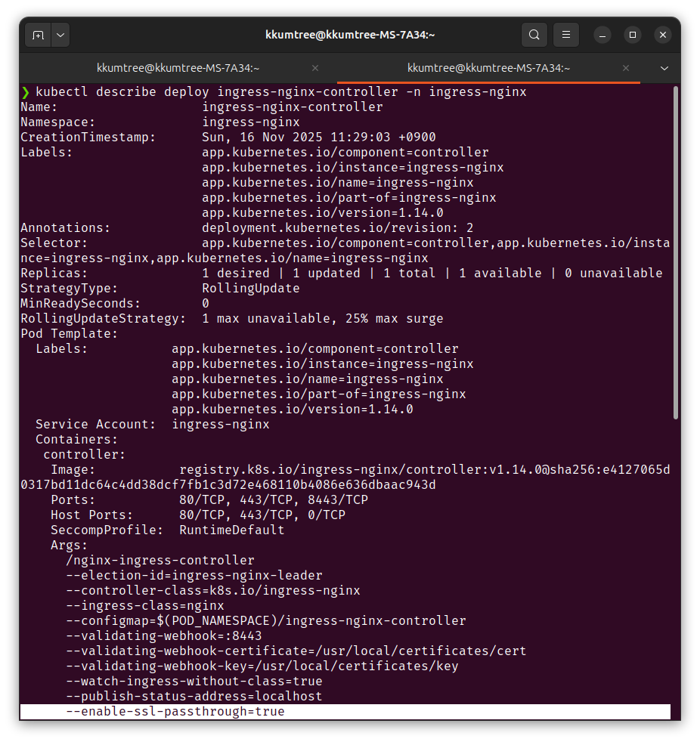
Task: Click the Name value ingress-nginx-controller
Action: tap(293, 107)
